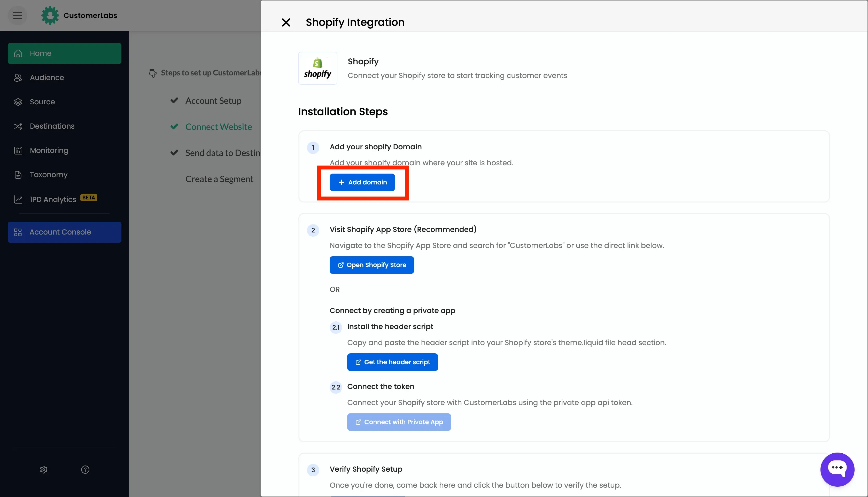Screen dimensions: 868x497
Task: Close the Shopify Integration panel
Action: tap(286, 22)
